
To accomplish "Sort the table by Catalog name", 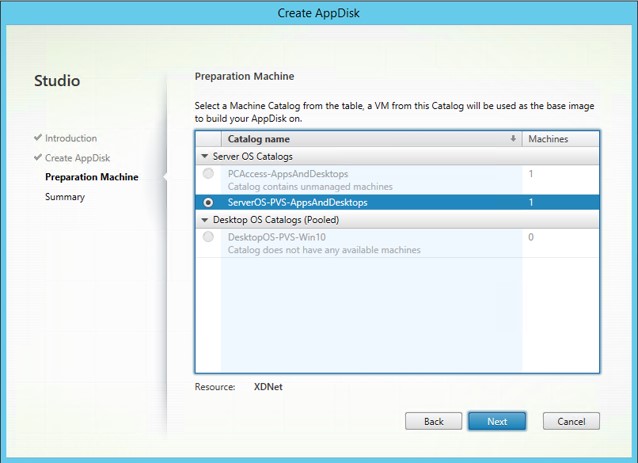I will pos(259,139).
